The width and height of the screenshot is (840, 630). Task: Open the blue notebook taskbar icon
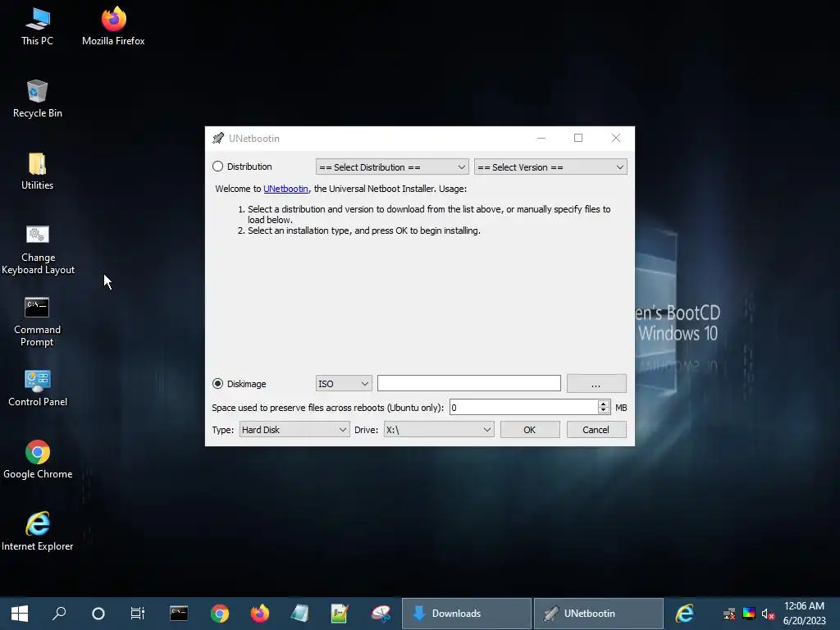pyautogui.click(x=299, y=614)
